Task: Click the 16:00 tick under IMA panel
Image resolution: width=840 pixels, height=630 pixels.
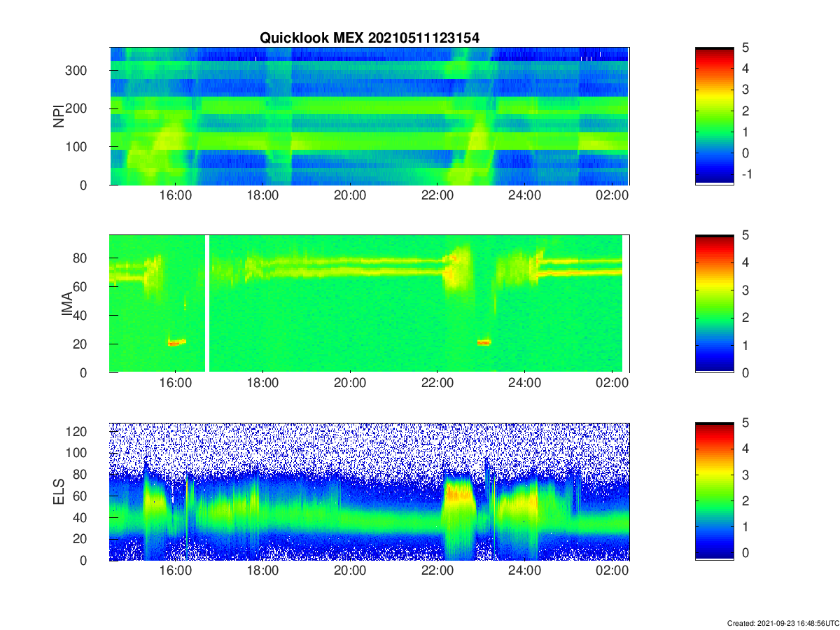Action: coord(175,384)
